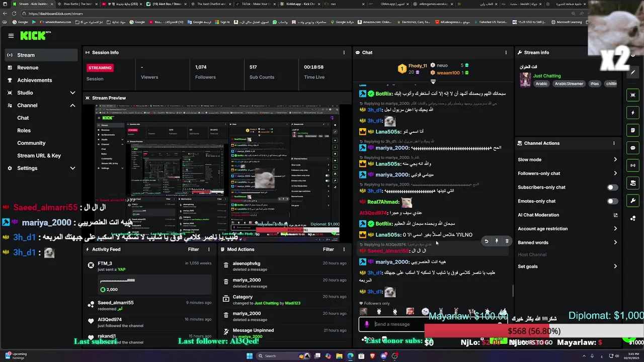Open Mod Actions three-dot menu
The width and height of the screenshot is (644, 362).
[344, 249]
